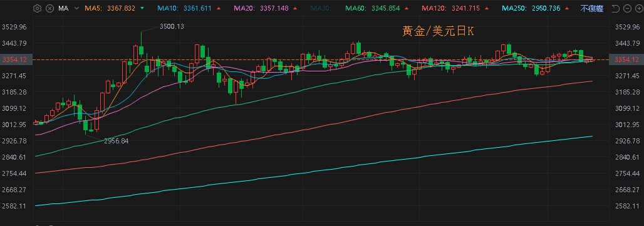This screenshot has width=644, height=226.
Task: Click the 不復權 adjustment option
Action: coord(592,8)
